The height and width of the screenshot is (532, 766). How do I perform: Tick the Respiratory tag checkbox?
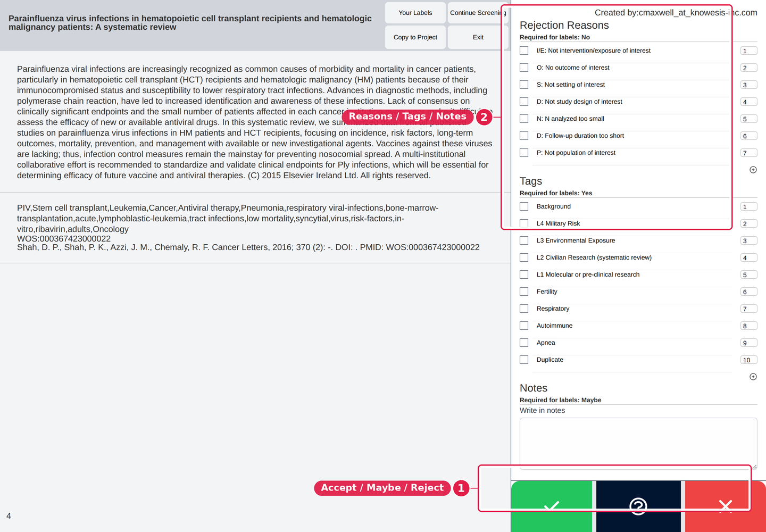[524, 309]
